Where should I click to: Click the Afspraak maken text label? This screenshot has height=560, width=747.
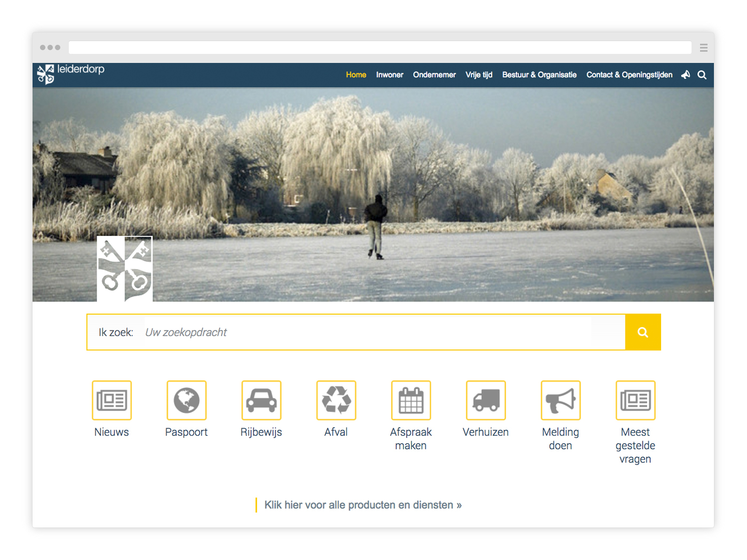(411, 439)
